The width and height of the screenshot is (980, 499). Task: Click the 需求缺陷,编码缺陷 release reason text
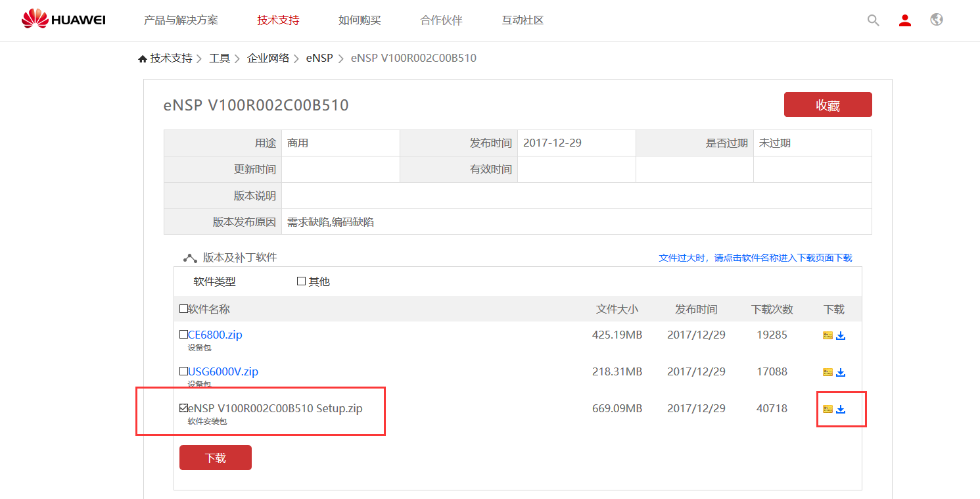point(331,222)
